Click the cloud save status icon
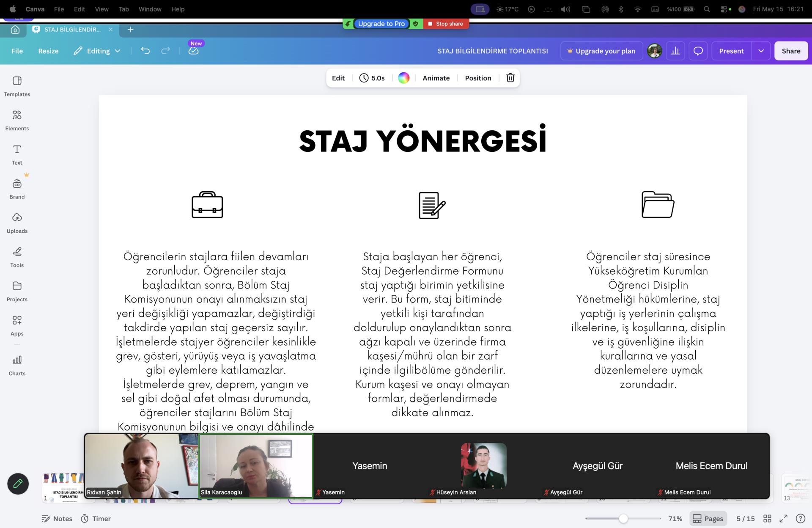 [193, 51]
